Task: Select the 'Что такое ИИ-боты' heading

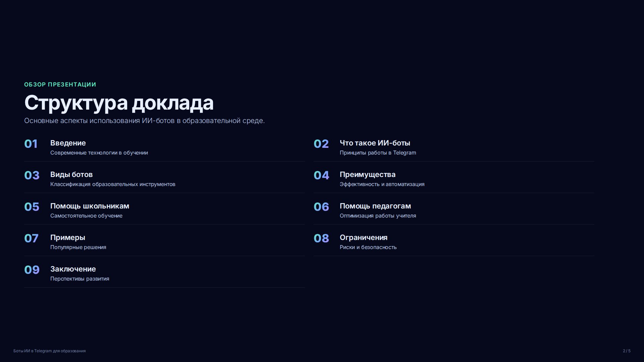Action: pos(375,143)
